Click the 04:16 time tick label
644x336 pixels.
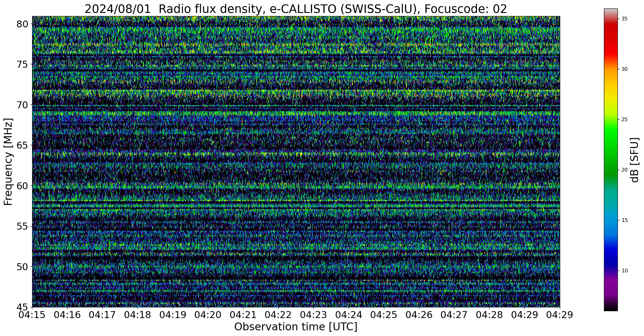pyautogui.click(x=67, y=315)
